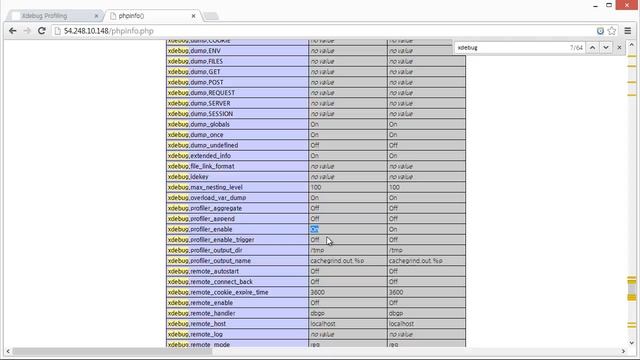This screenshot has height=360, width=640.
Task: Click local value dbgp of remote_handler
Action: (x=318, y=313)
